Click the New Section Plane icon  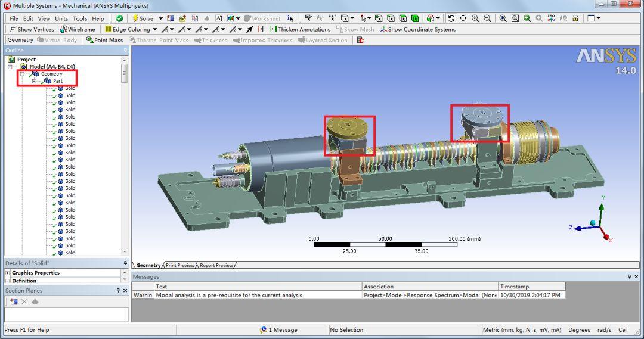[14, 301]
